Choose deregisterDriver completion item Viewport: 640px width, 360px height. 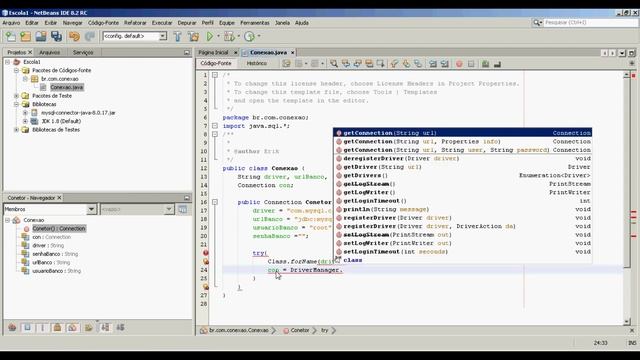[x=463, y=158]
